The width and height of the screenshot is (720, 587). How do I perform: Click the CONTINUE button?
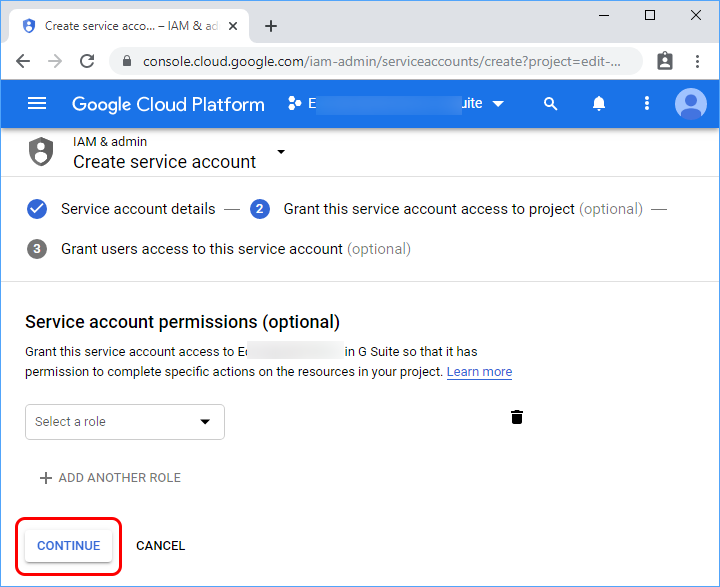tap(68, 546)
